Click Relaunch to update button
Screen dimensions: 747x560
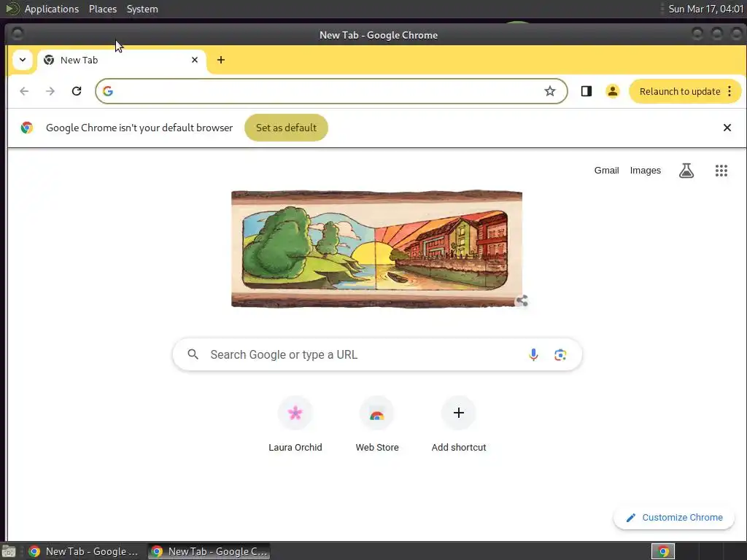coord(680,91)
